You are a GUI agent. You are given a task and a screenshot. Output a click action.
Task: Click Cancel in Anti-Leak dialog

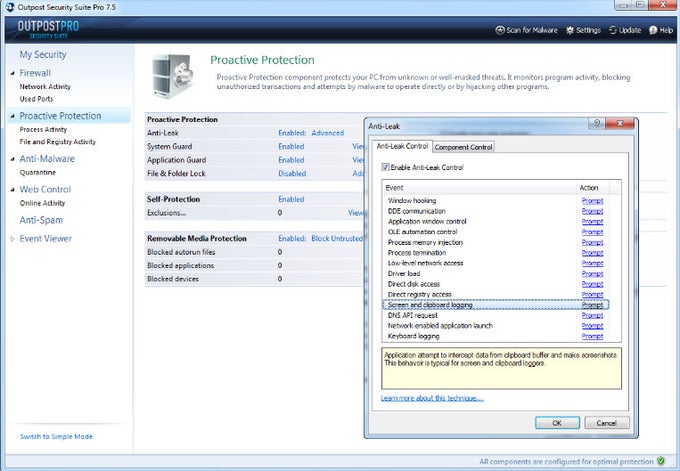[x=606, y=423]
